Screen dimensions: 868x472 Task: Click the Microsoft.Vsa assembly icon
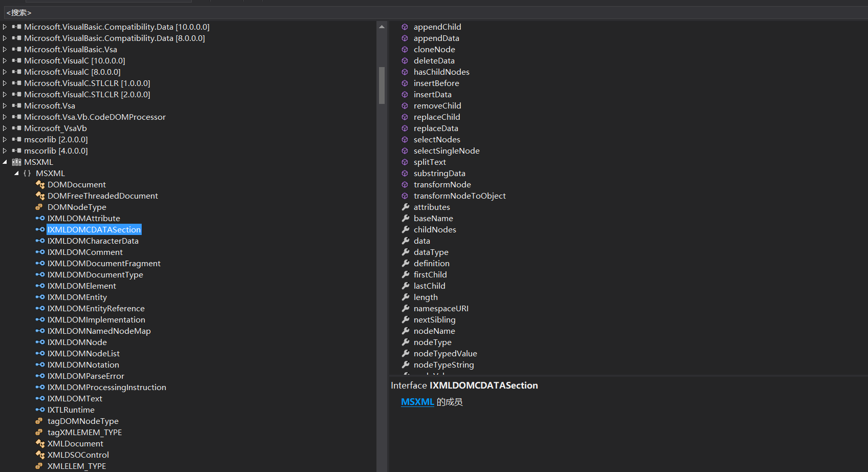coord(16,105)
